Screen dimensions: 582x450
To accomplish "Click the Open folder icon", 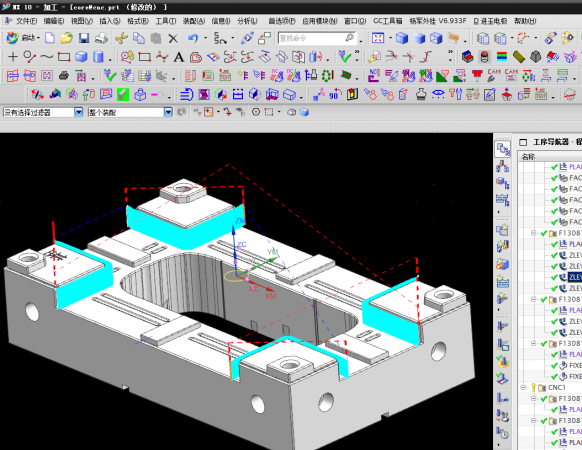I will (x=66, y=38).
